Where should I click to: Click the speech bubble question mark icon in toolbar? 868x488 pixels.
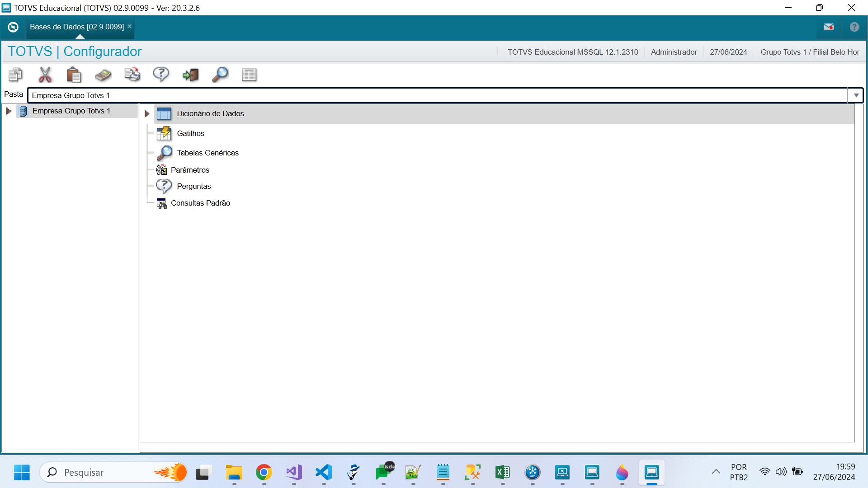[161, 75]
